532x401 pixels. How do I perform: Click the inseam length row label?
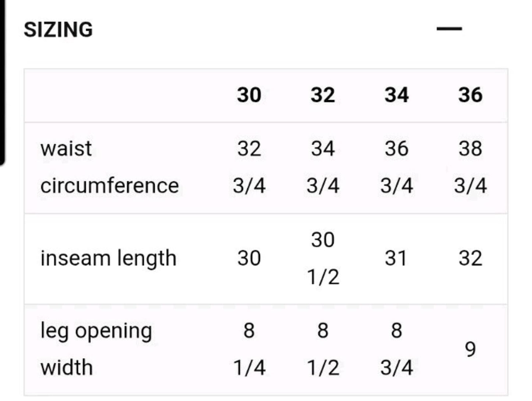(109, 258)
